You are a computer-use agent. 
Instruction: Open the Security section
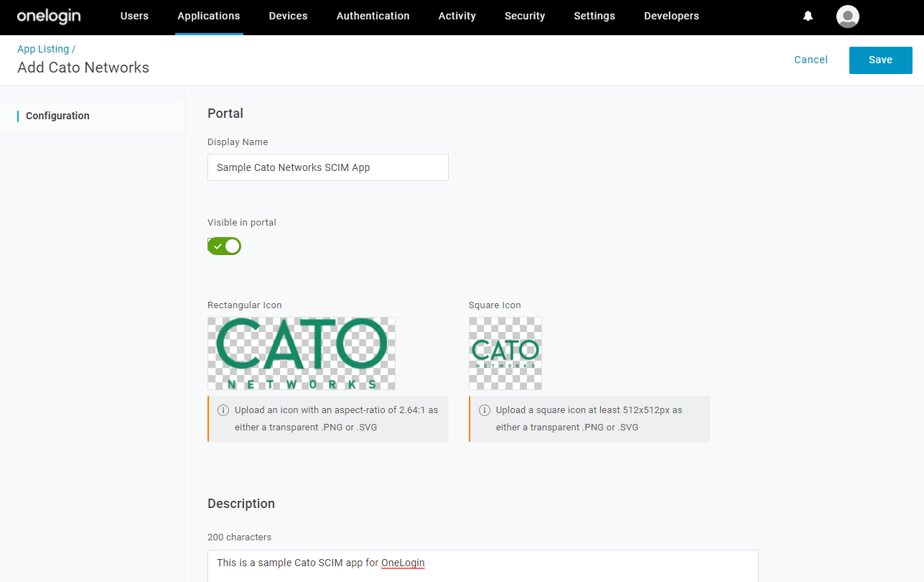pos(525,16)
